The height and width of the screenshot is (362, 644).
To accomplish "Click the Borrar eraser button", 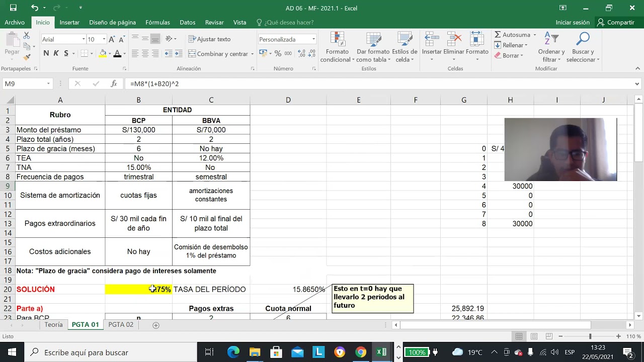I will [x=509, y=56].
